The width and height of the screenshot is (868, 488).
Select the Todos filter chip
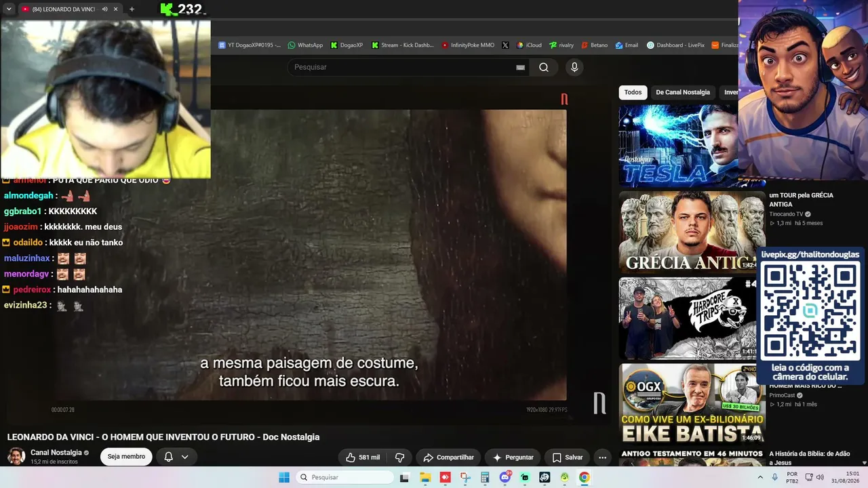[x=633, y=92]
